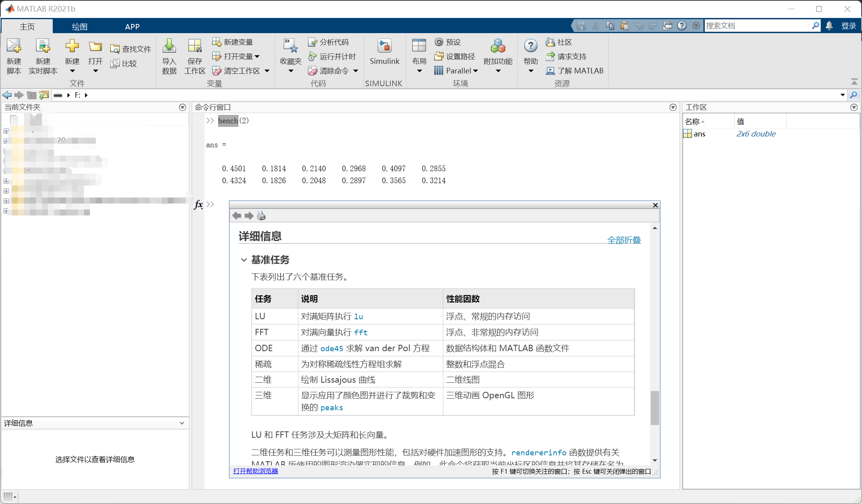Open Simulink from the toolstrip
This screenshot has width=862, height=504.
[x=384, y=51]
